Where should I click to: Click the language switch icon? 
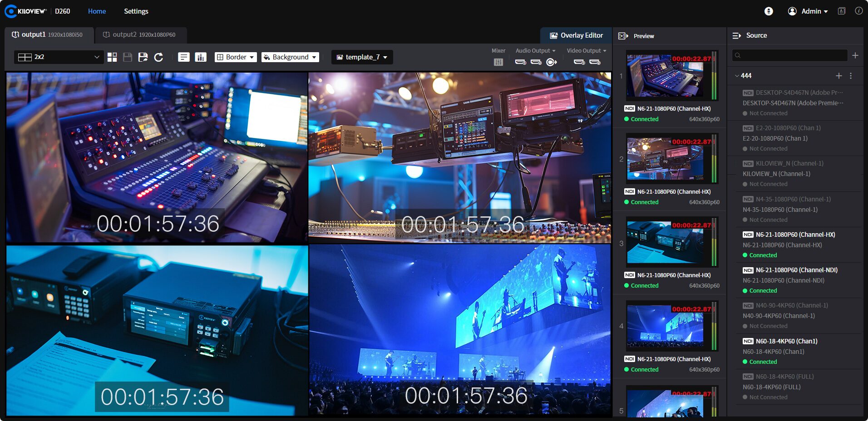tap(841, 11)
